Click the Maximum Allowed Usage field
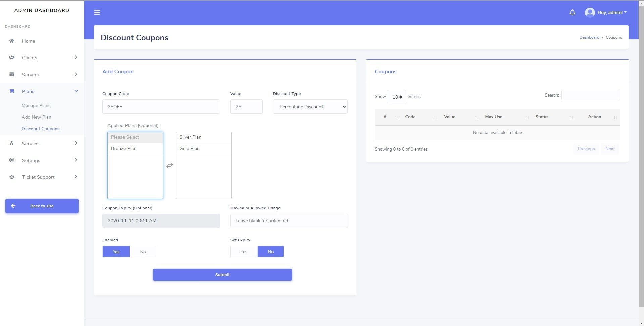This screenshot has height=326, width=644. click(289, 221)
